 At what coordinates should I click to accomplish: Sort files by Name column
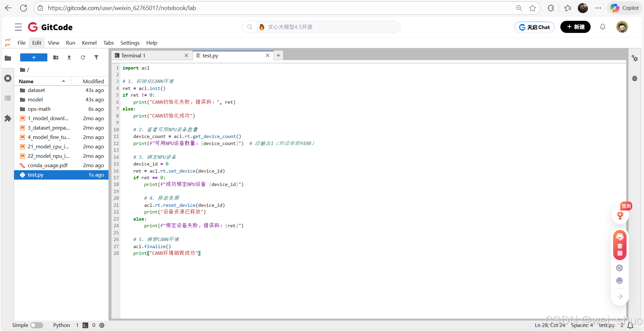[43, 81]
